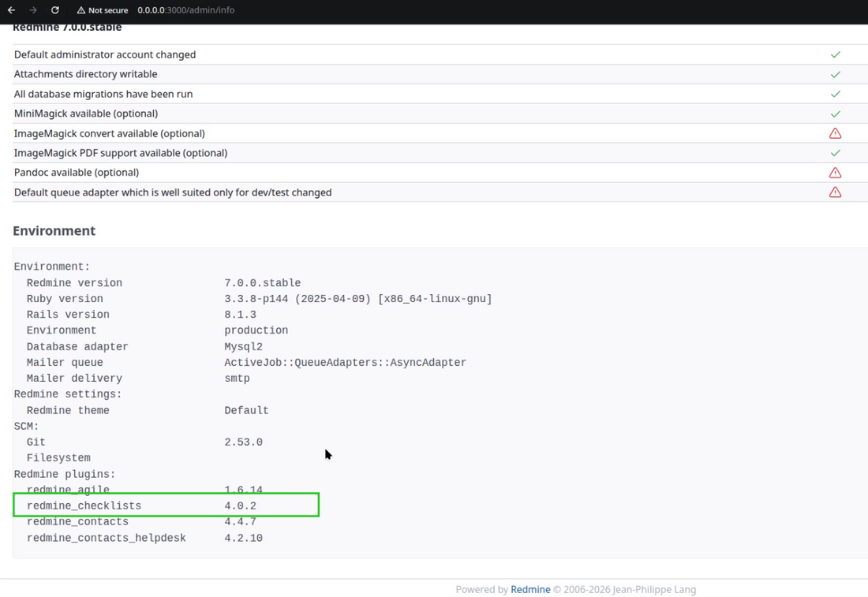Click text 'Pandoc available (optional)'
The image size is (868, 597).
click(77, 173)
